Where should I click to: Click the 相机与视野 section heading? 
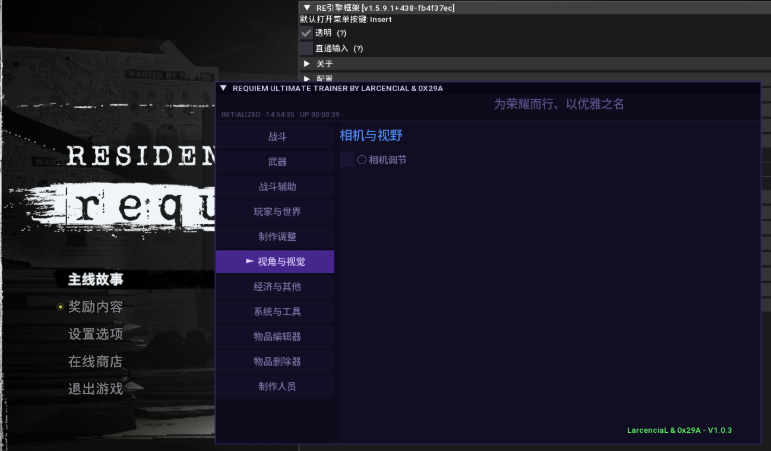pos(371,135)
